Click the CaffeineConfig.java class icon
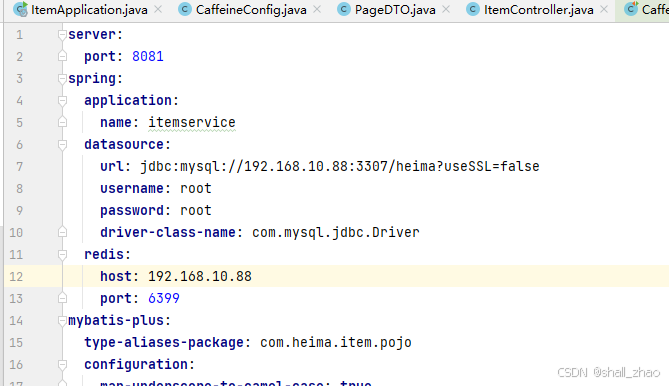Image resolution: width=669 pixels, height=386 pixels. [185, 9]
